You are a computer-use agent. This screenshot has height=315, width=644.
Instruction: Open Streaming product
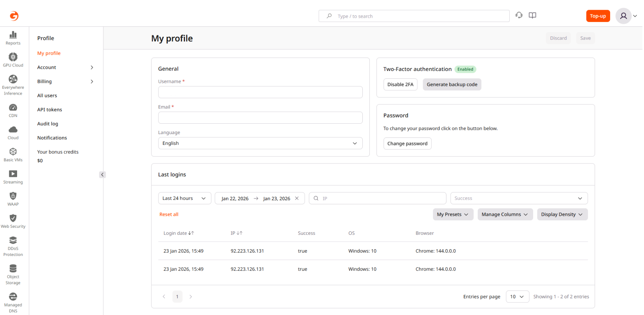[x=13, y=177]
